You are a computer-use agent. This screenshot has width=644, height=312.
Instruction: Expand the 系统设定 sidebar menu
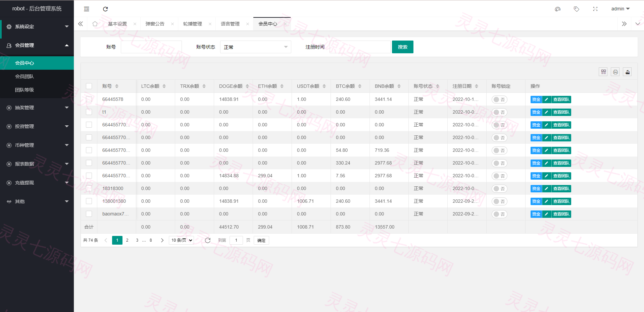point(37,26)
